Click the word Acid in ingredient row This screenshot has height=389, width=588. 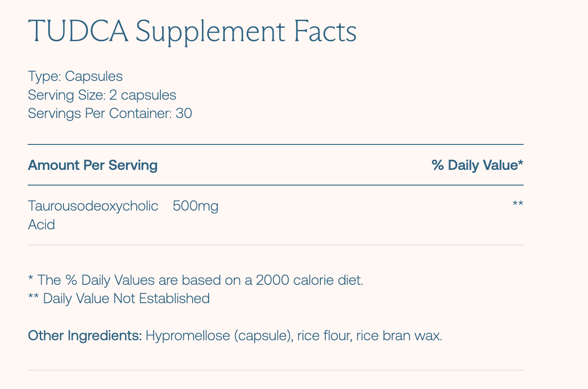(x=41, y=224)
